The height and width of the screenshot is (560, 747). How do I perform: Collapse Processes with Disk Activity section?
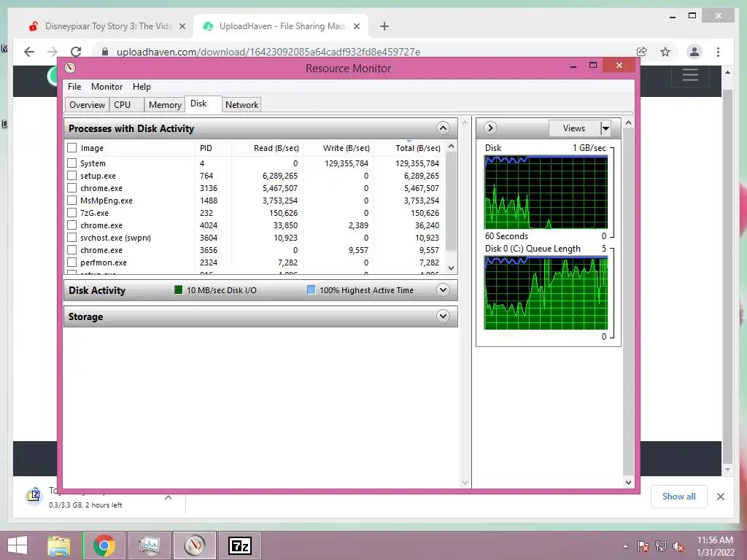coord(443,128)
